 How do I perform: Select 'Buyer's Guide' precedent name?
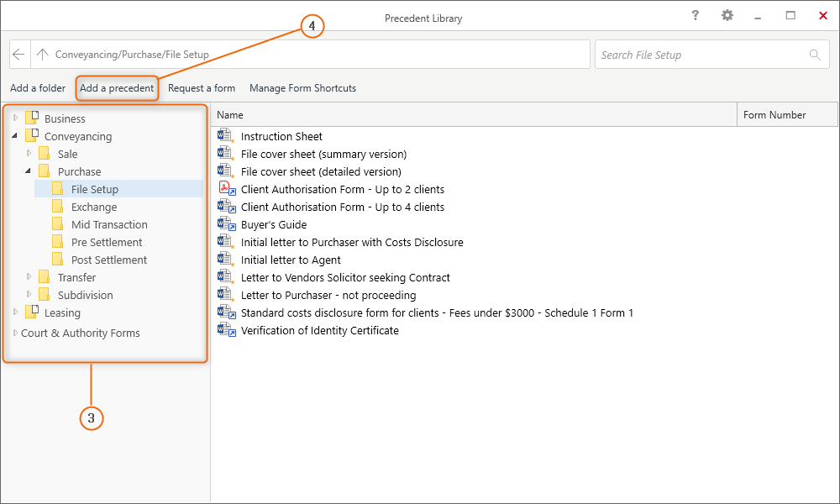tap(274, 224)
